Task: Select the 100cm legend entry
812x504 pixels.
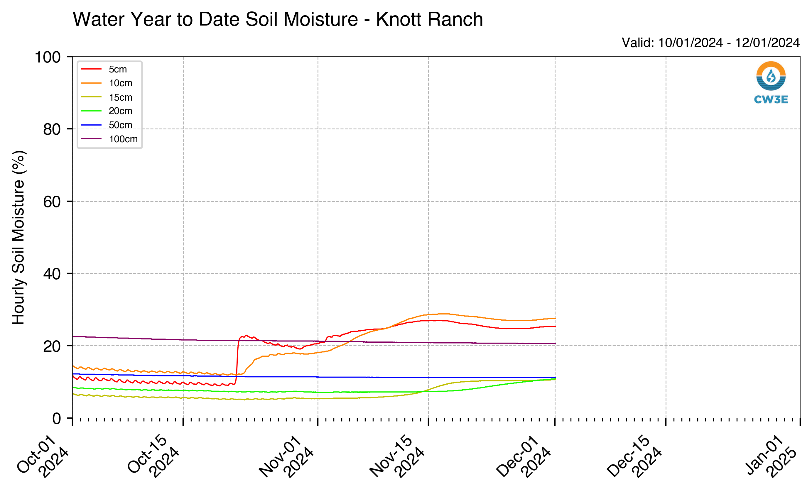Action: click(x=109, y=139)
